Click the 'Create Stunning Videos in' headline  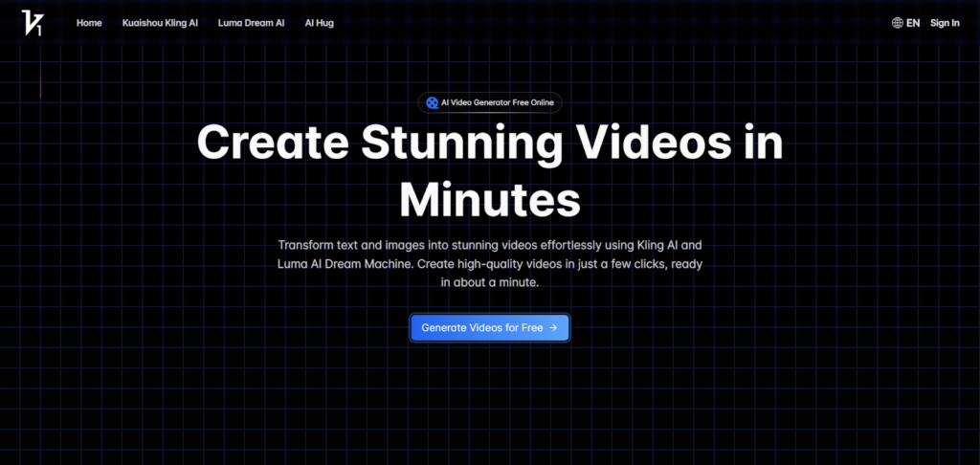tap(490, 144)
